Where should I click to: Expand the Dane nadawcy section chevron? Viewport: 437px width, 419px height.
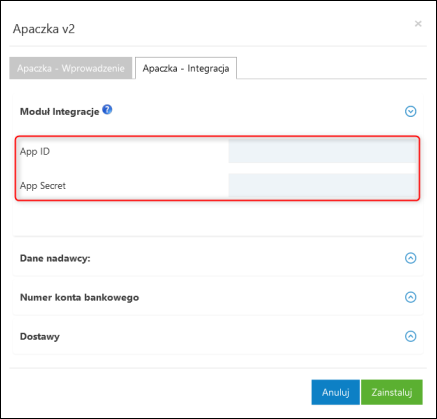point(410,258)
